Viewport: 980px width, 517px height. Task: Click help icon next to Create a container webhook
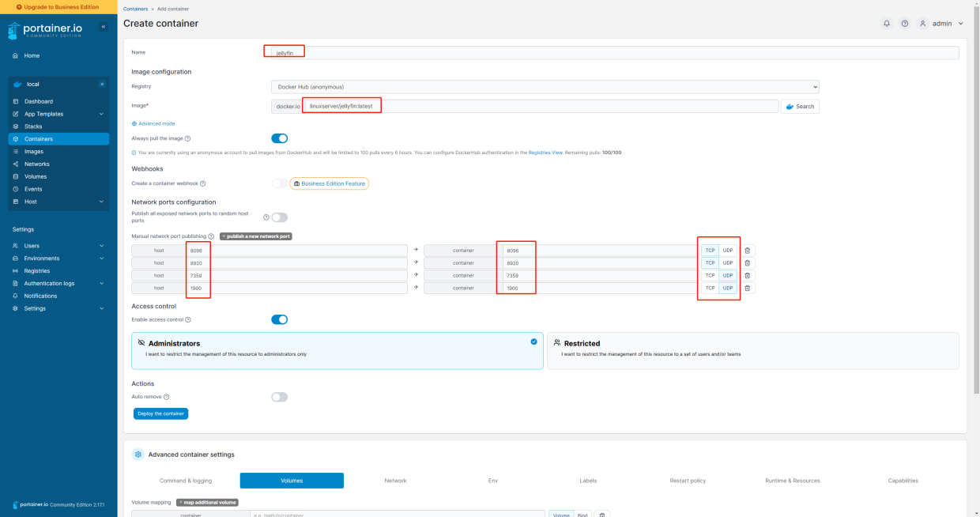pos(203,183)
